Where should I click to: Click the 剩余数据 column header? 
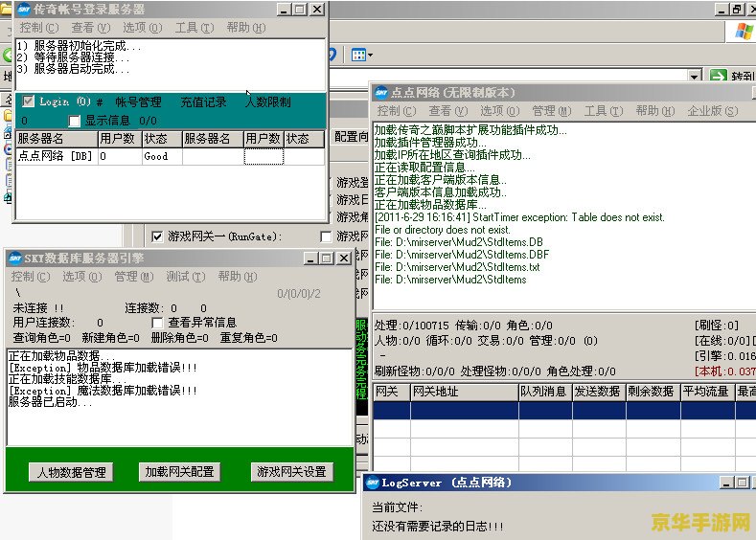[x=653, y=392]
